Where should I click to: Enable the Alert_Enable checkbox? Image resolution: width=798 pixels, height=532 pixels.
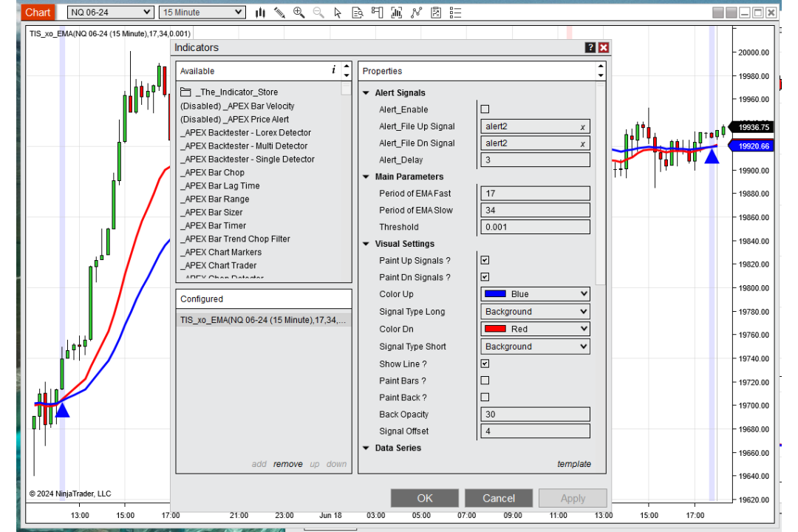tap(485, 109)
